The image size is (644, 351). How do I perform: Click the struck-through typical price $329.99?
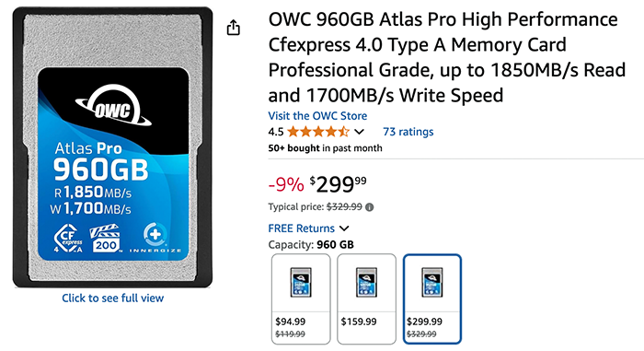[x=344, y=206]
